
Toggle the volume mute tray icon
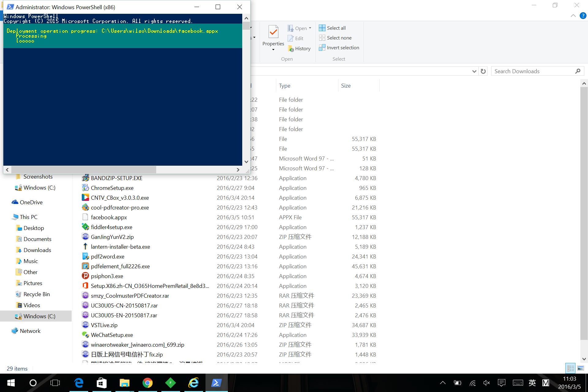(486, 383)
